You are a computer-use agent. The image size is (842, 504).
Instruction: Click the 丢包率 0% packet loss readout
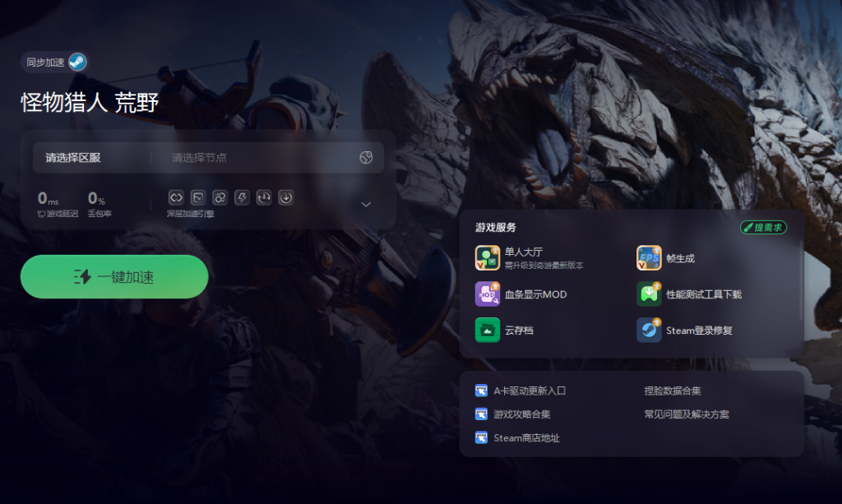(99, 204)
